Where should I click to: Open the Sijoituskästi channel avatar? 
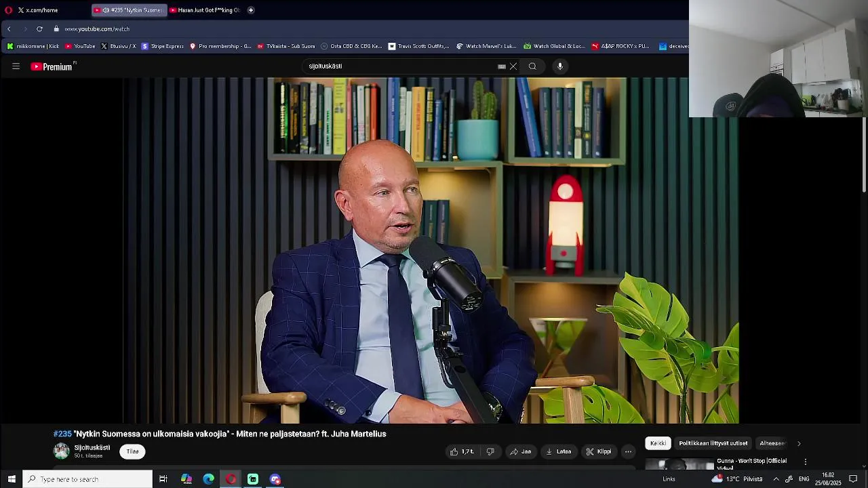pyautogui.click(x=62, y=451)
